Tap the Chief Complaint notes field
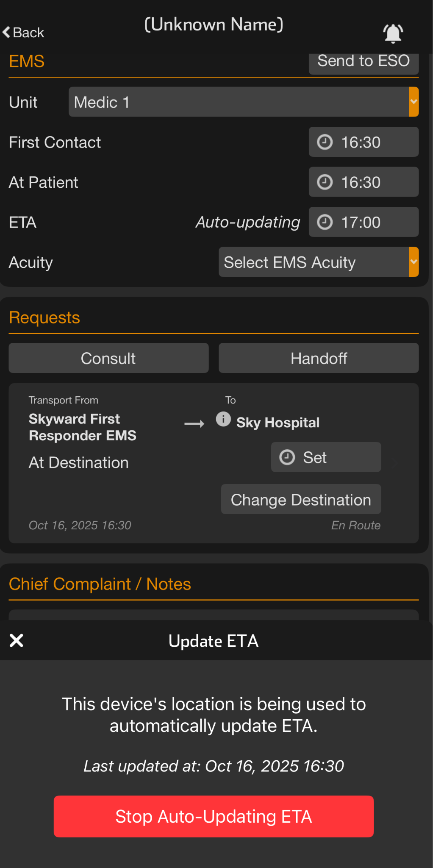This screenshot has width=433, height=868. [x=214, y=615]
